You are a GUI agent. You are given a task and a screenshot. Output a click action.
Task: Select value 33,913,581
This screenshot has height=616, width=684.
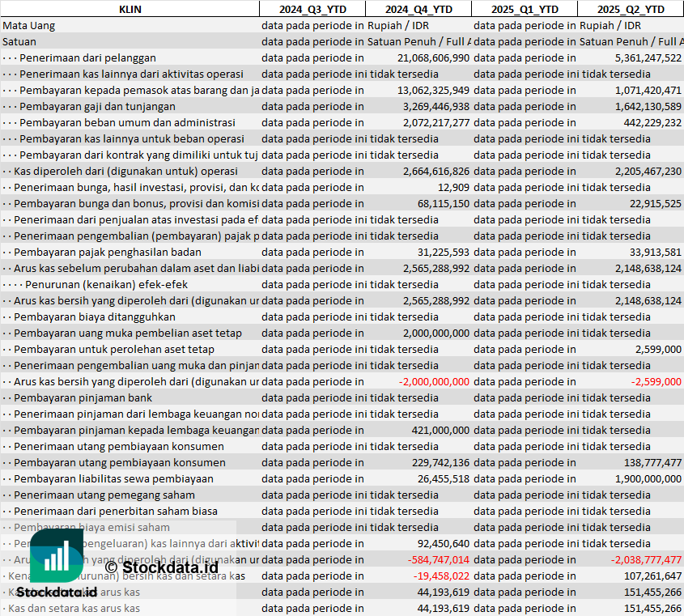[x=655, y=252]
